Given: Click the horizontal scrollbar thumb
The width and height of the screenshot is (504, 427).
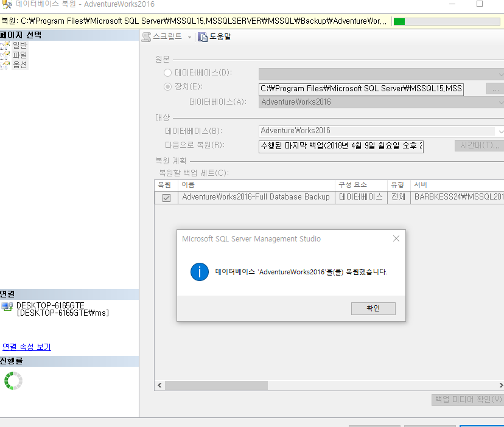Looking at the screenshot, I should coord(216,385).
